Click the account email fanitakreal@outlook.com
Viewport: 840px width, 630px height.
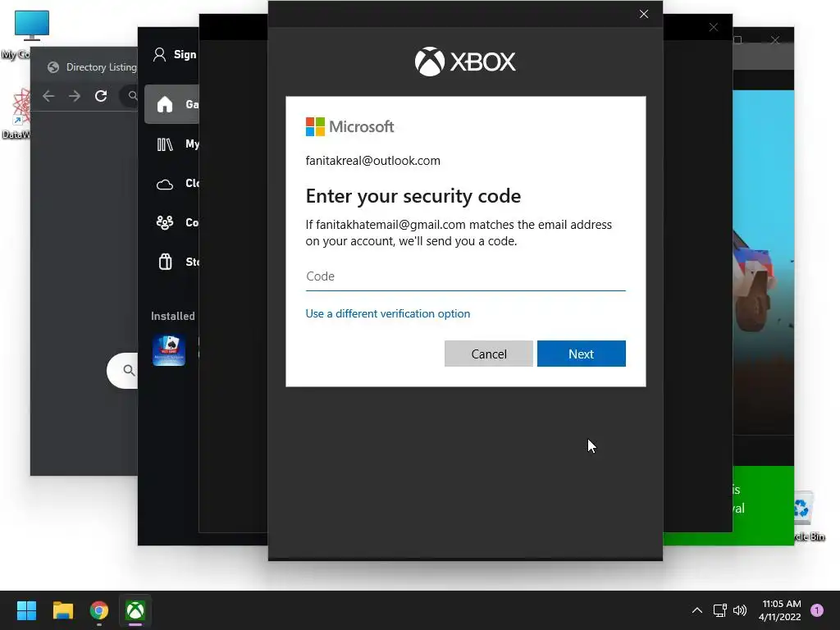(373, 161)
